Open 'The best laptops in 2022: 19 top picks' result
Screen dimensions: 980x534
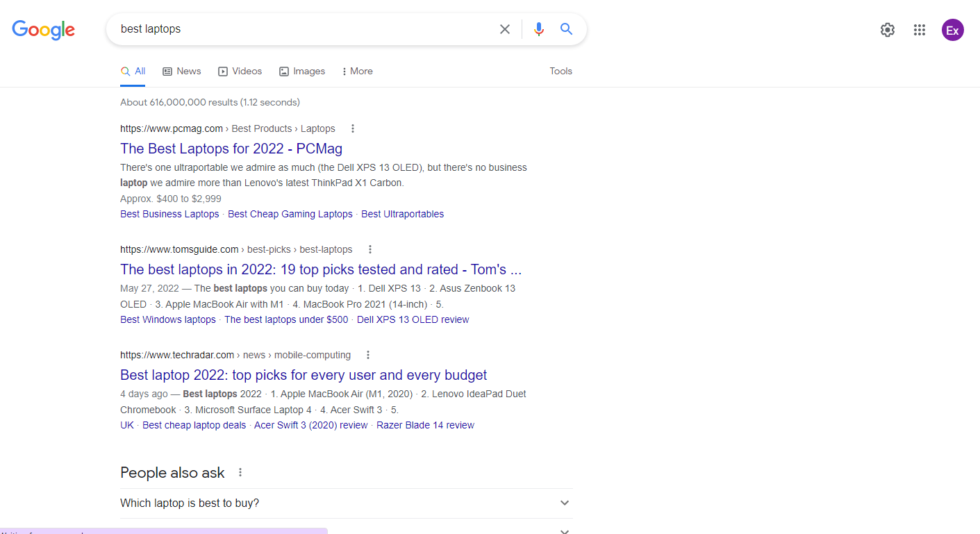click(x=321, y=269)
